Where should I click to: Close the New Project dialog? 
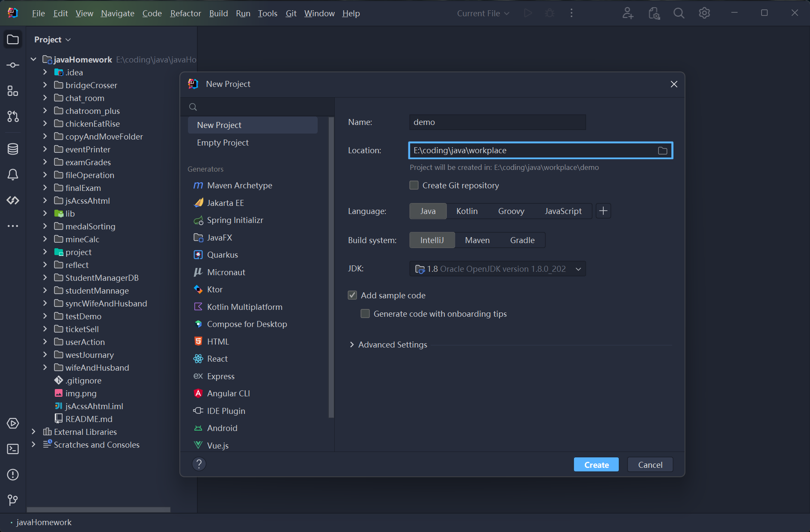point(673,84)
